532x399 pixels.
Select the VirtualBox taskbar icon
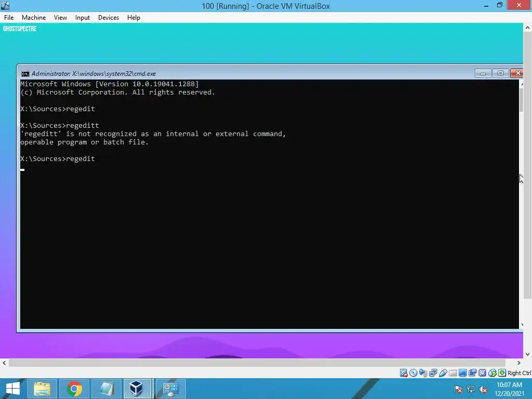[137, 389]
